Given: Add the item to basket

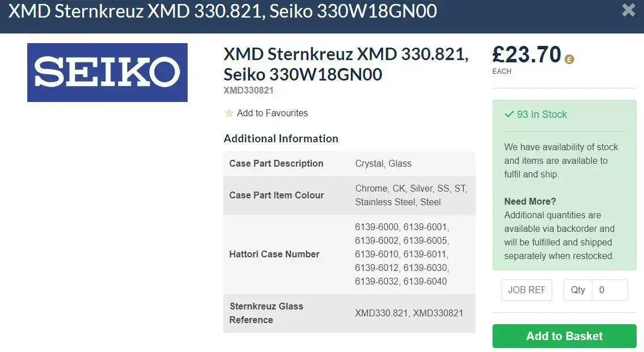Looking at the screenshot, I should (564, 336).
